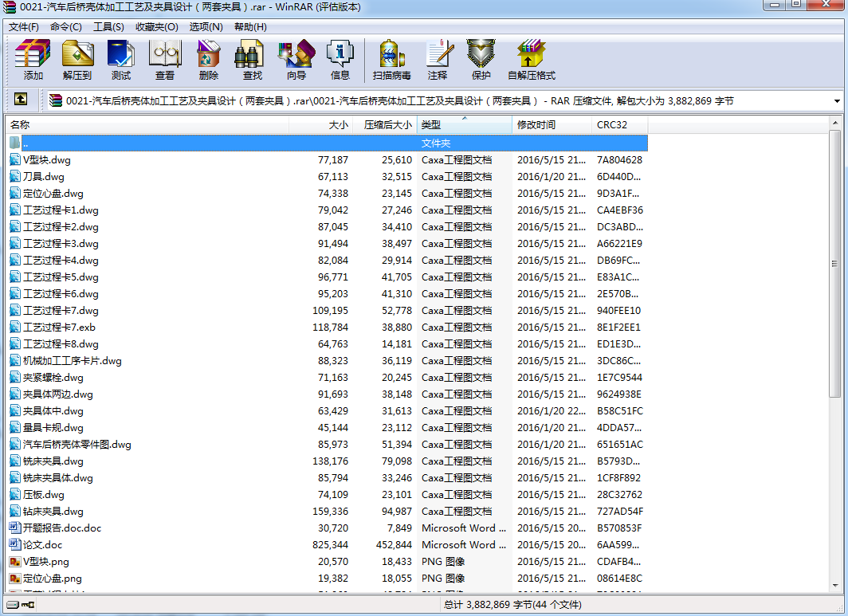
Task: Sort by CRC32 column header
Action: (x=620, y=125)
